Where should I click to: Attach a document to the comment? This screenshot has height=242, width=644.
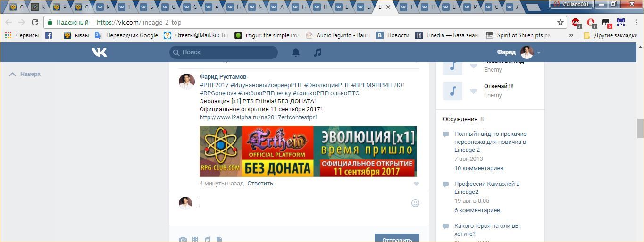pyautogui.click(x=219, y=240)
